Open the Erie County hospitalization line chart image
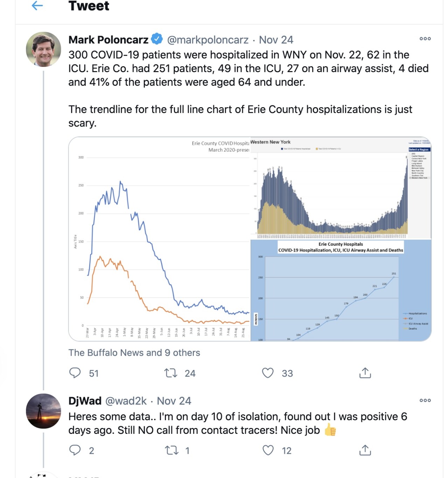448x478 pixels. pos(160,239)
